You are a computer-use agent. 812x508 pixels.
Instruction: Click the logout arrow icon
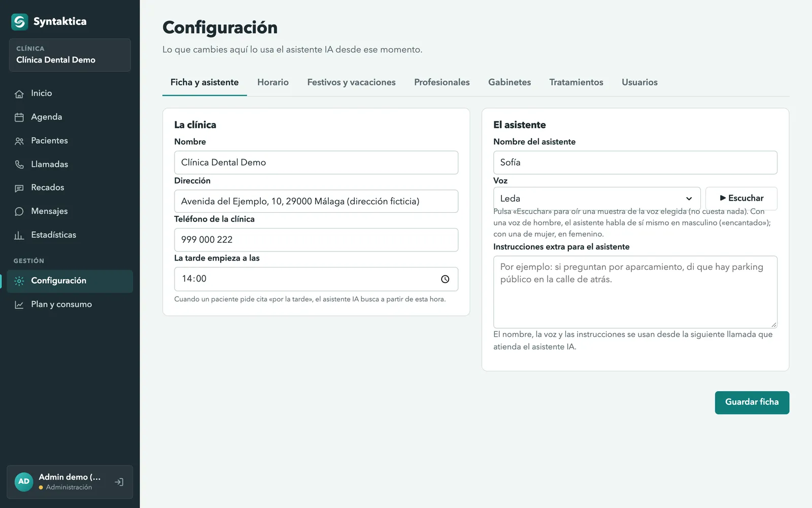pyautogui.click(x=119, y=482)
